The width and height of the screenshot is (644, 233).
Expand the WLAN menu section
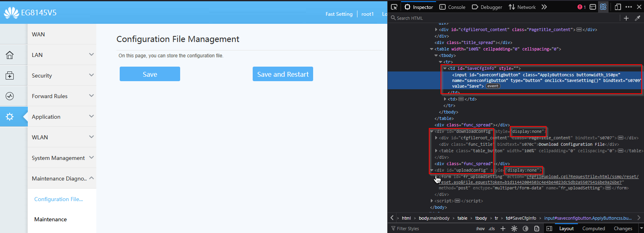pos(62,137)
